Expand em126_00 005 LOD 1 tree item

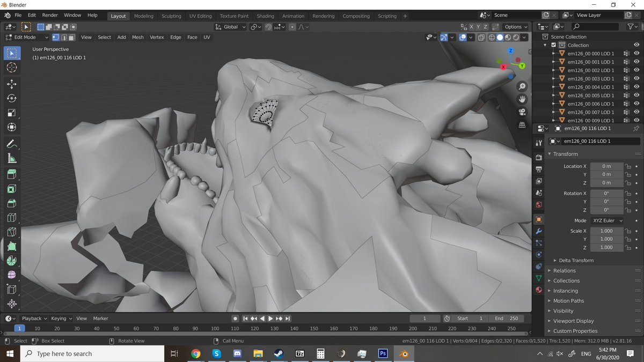[x=554, y=95]
